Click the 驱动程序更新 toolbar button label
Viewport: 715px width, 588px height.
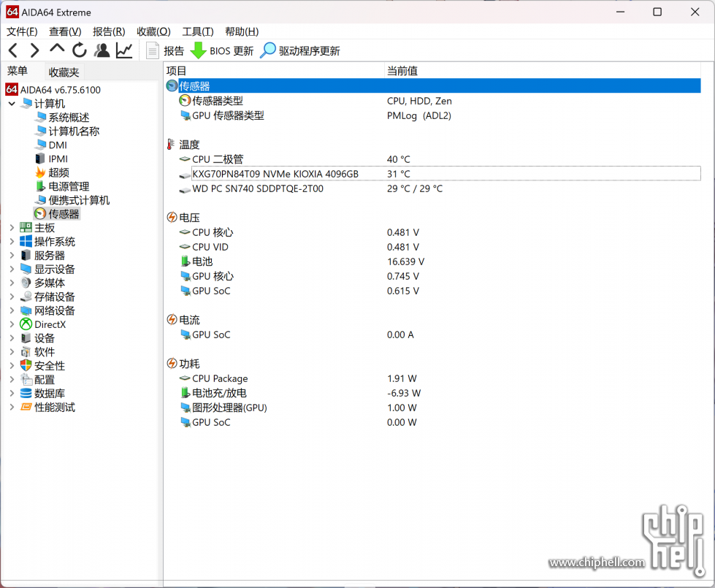(309, 50)
